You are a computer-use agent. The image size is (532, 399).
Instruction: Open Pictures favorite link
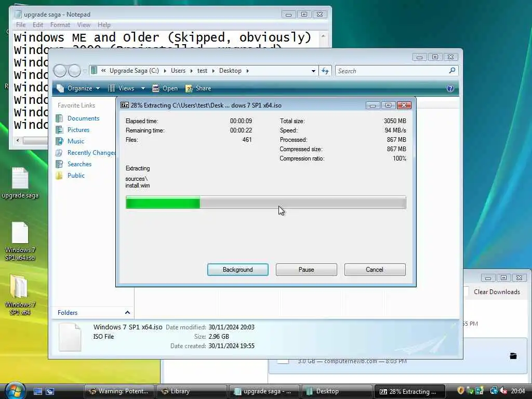pos(78,130)
